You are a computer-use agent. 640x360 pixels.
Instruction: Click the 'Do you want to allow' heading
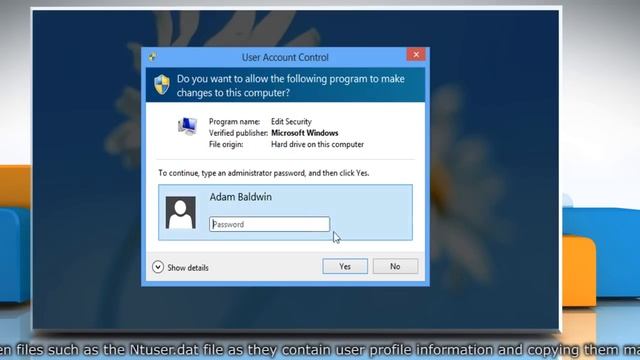pyautogui.click(x=291, y=86)
